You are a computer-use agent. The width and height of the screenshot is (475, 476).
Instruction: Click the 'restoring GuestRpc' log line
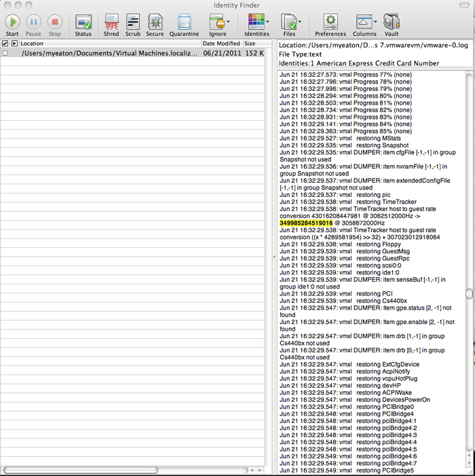[344, 259]
